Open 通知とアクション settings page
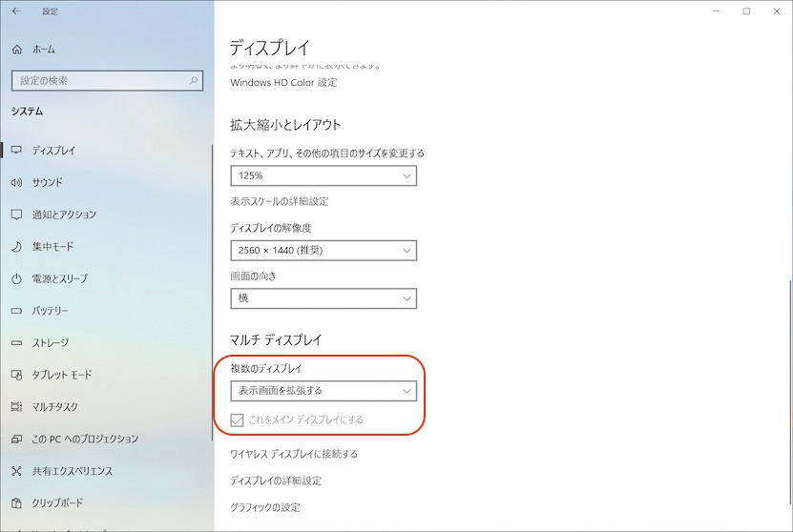Screen dimensions: 793x532 (x=64, y=215)
